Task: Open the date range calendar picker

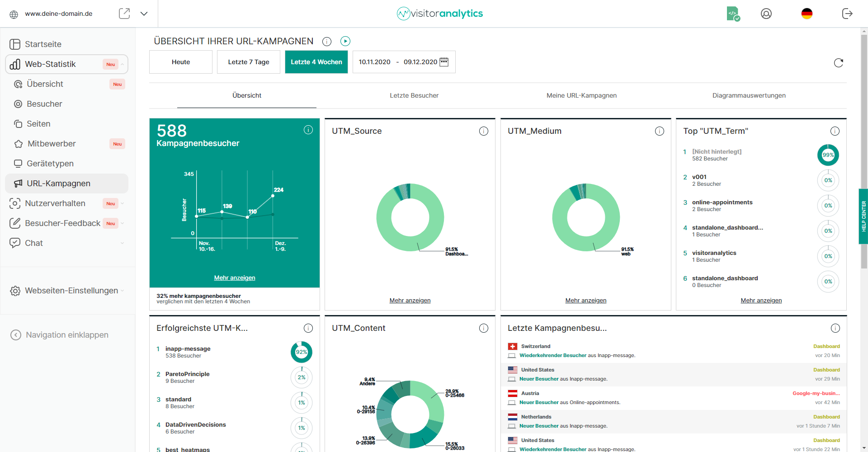Action: (x=444, y=62)
